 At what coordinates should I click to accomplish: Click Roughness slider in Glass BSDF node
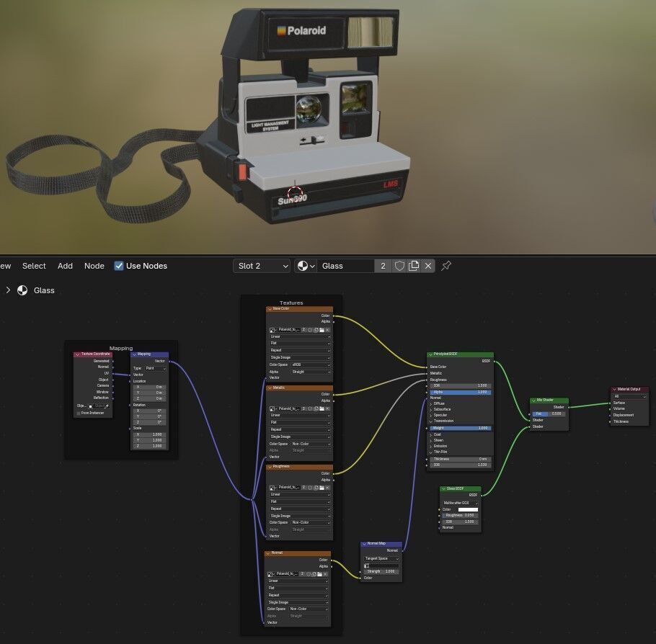[x=460, y=516]
